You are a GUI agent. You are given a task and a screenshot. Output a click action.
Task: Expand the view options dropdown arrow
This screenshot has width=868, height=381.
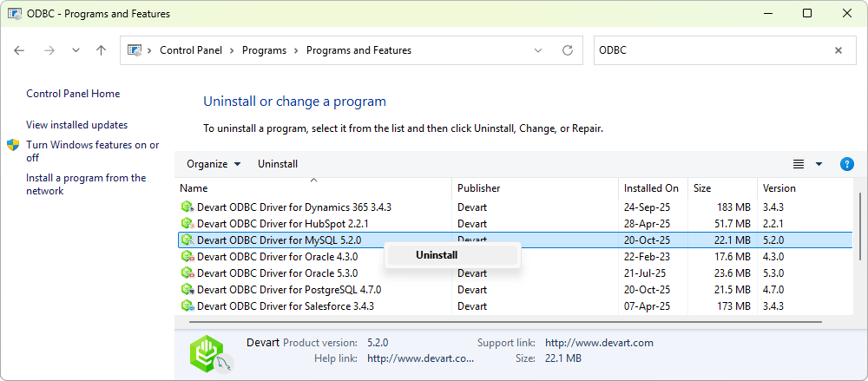point(819,164)
